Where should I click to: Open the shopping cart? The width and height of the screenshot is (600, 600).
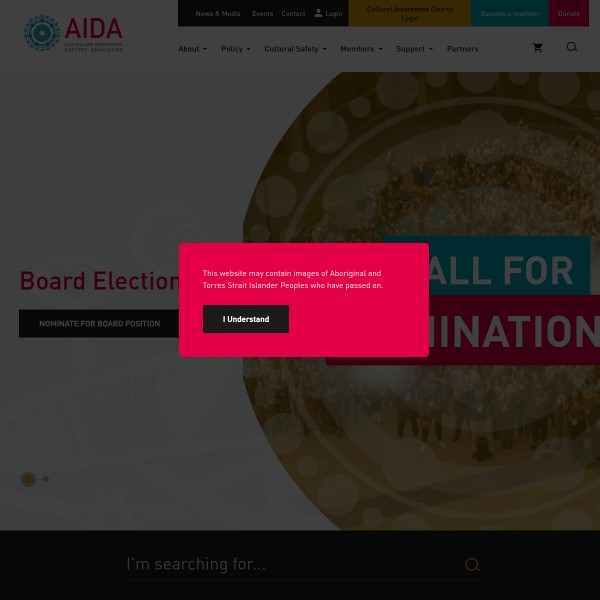tap(537, 48)
